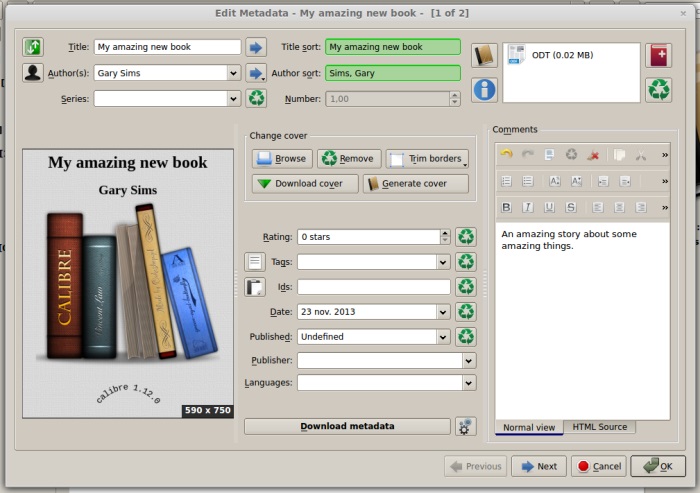Click into the Title text field
This screenshot has height=493, width=700.
click(x=167, y=47)
